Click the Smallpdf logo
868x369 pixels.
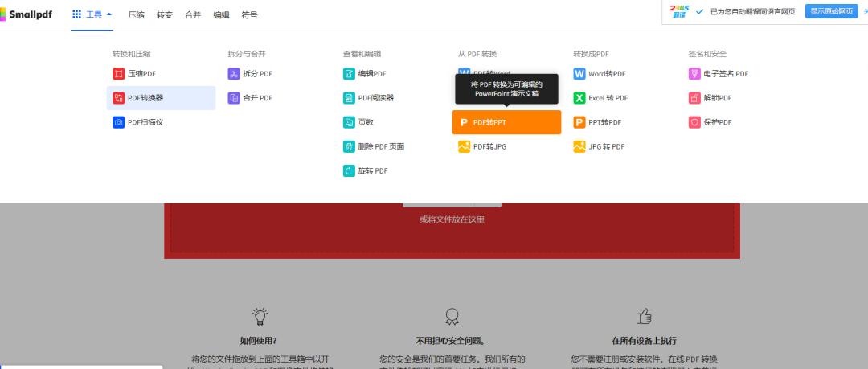click(27, 14)
